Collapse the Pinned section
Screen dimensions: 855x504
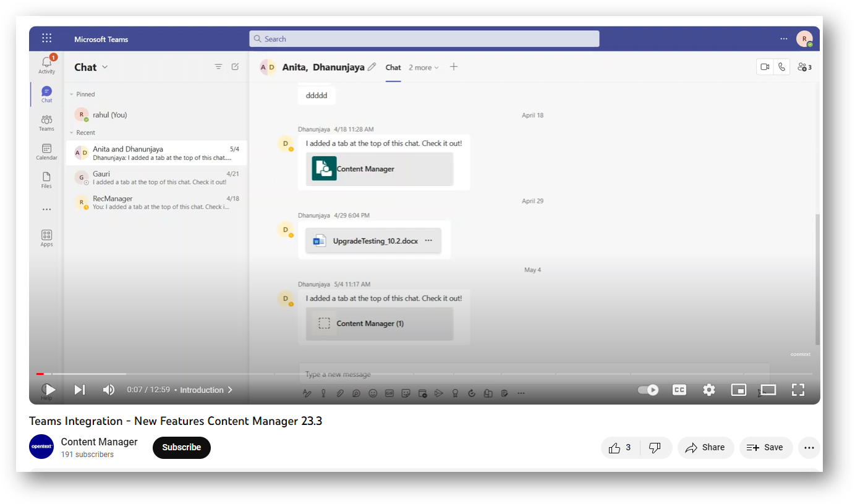coord(71,94)
